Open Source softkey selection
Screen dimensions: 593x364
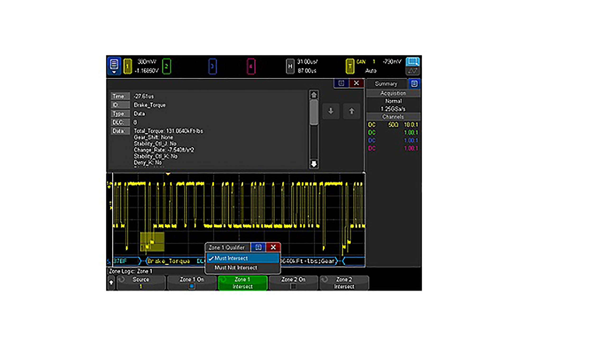(x=141, y=283)
